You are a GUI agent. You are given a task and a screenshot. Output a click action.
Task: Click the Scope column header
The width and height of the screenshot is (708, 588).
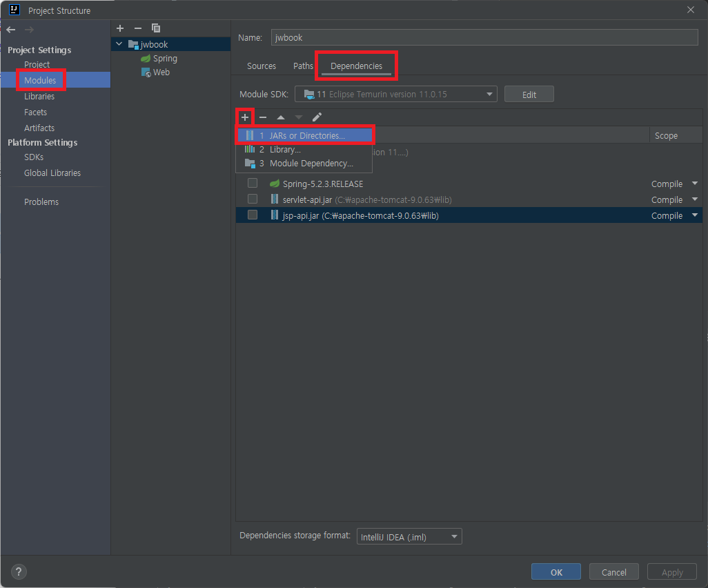coord(666,135)
